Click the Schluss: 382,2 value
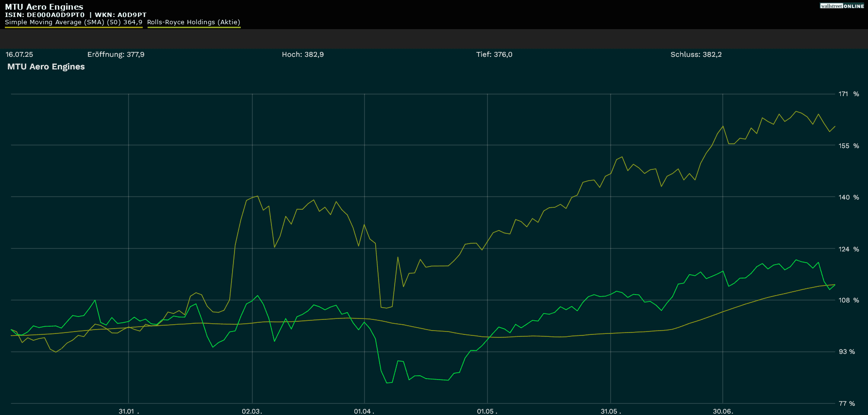This screenshot has width=868, height=415. coord(696,54)
